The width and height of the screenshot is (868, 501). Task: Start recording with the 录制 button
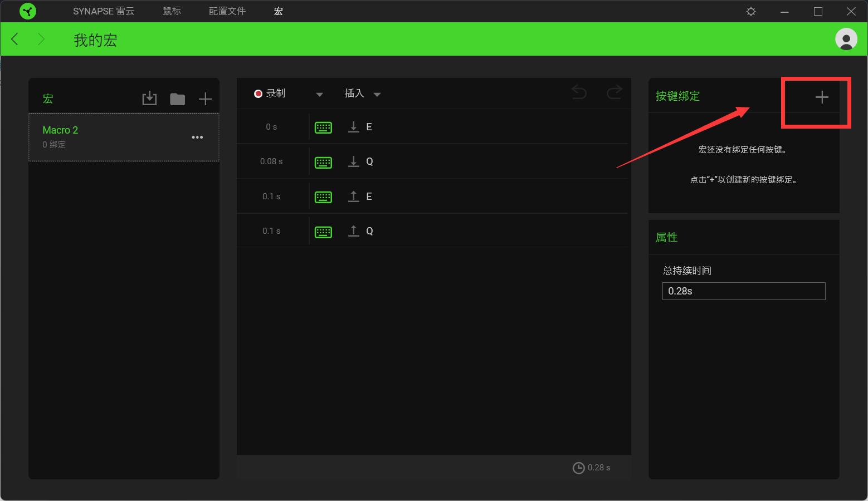pos(270,94)
